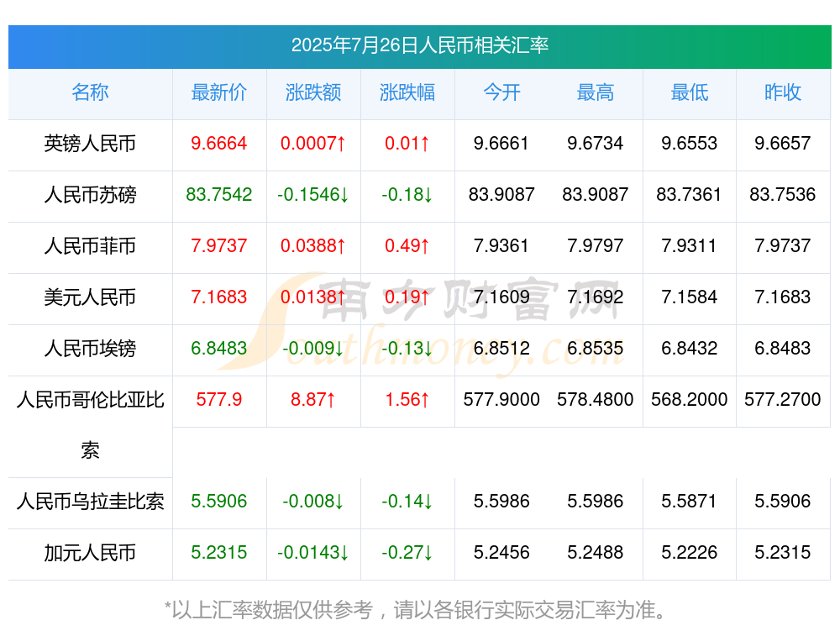This screenshot has width=840, height=636.
Task: Click change percent -0.14↓
Action: pos(407,501)
